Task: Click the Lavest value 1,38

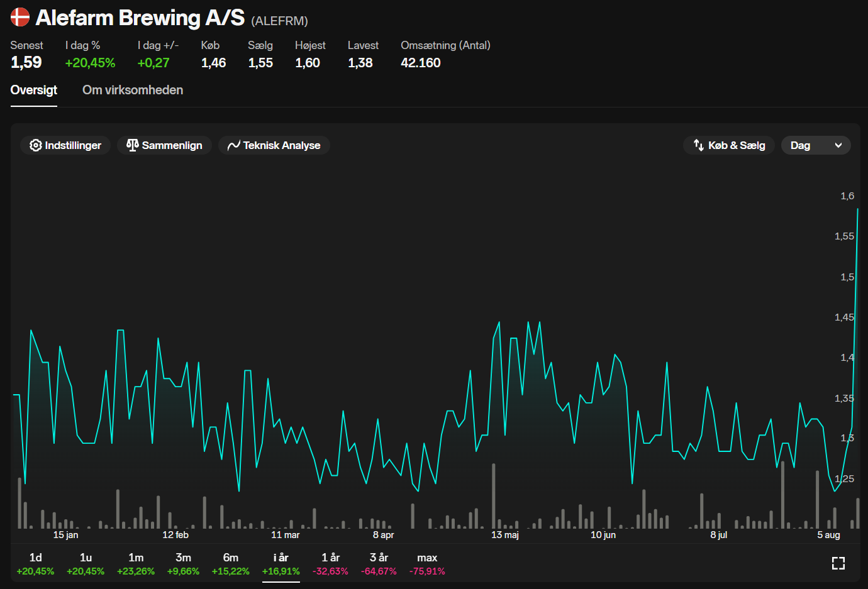Action: coord(360,63)
